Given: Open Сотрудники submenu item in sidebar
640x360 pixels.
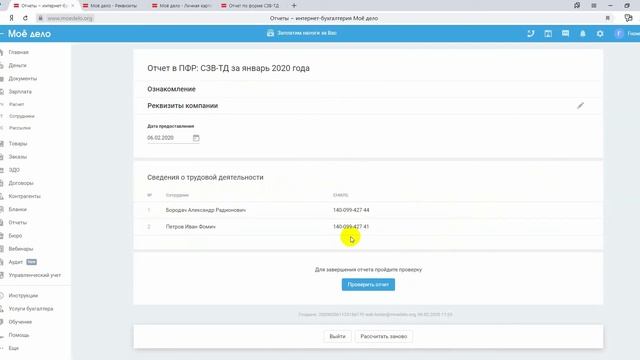Looking at the screenshot, I should pyautogui.click(x=22, y=116).
